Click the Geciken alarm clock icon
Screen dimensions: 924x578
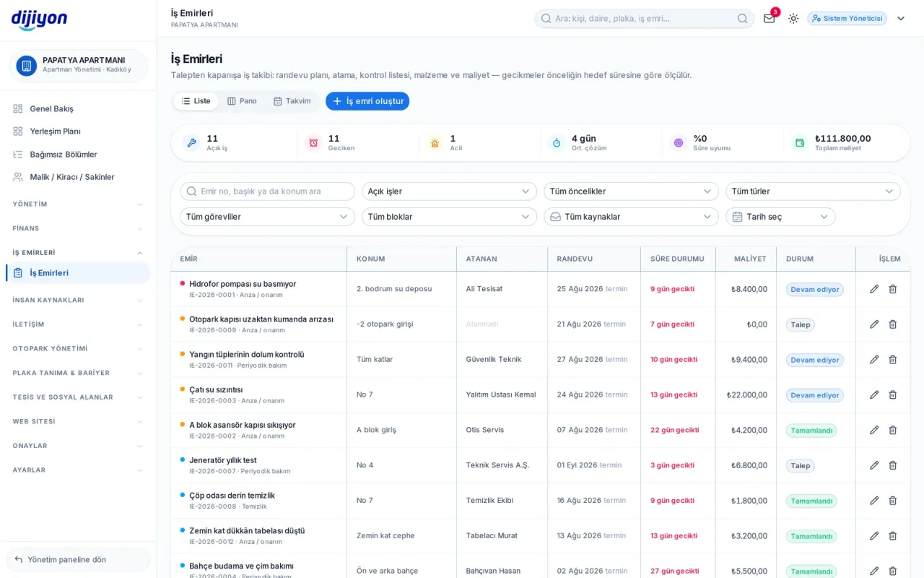pyautogui.click(x=313, y=143)
